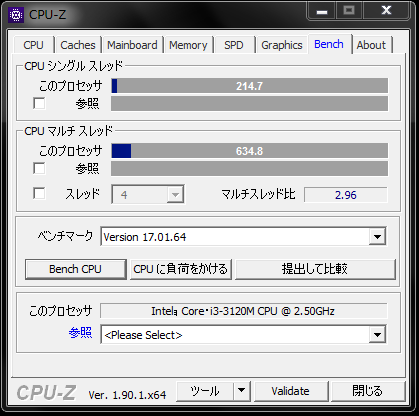The image size is (419, 416).
Task: Enable single thread 参照 reference checkbox
Action: 39,103
